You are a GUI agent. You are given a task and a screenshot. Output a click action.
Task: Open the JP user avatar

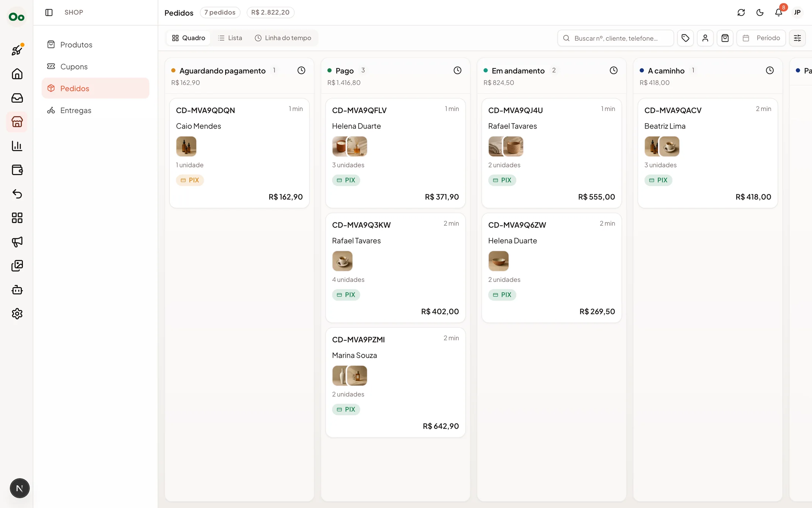click(x=797, y=13)
